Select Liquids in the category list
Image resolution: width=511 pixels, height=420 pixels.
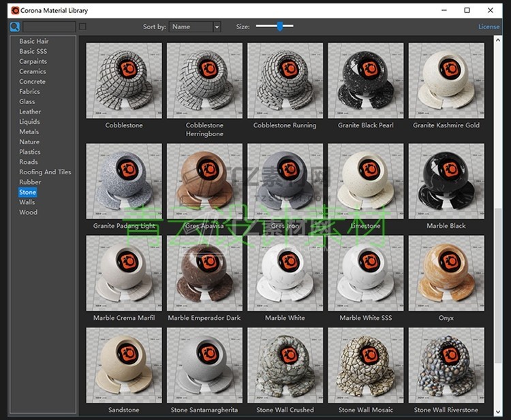pos(30,122)
